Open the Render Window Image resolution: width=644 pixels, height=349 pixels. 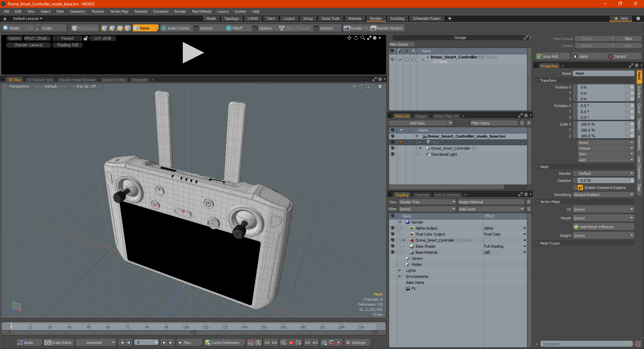point(387,28)
